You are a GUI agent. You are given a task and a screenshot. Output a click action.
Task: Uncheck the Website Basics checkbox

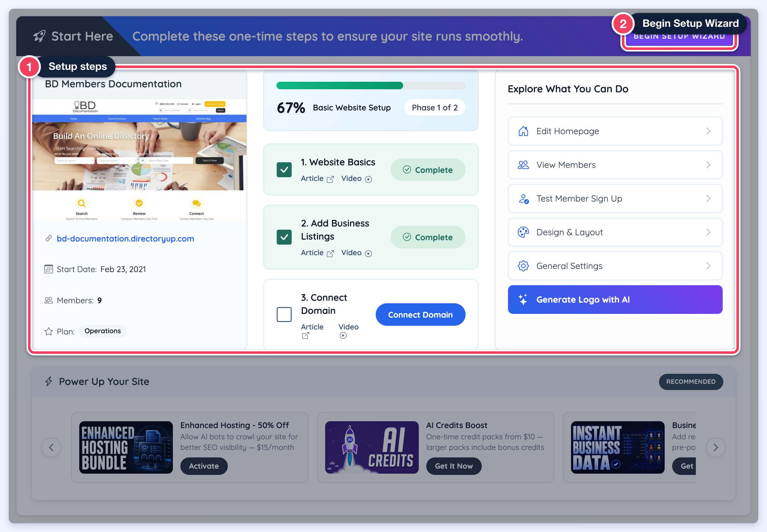tap(284, 170)
